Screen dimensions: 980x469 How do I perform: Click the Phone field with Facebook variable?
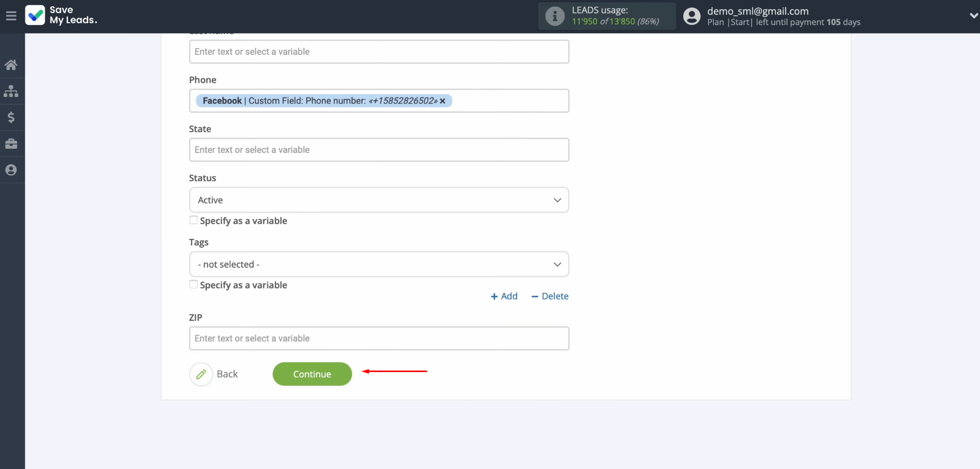tap(379, 101)
